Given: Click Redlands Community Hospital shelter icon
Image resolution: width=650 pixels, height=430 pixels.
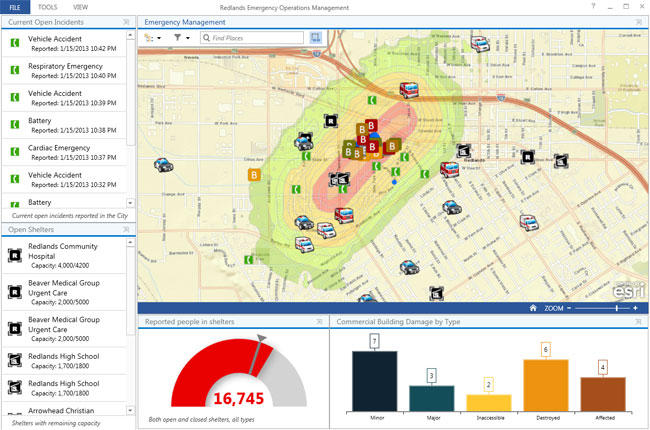Looking at the screenshot, I should click(x=15, y=255).
